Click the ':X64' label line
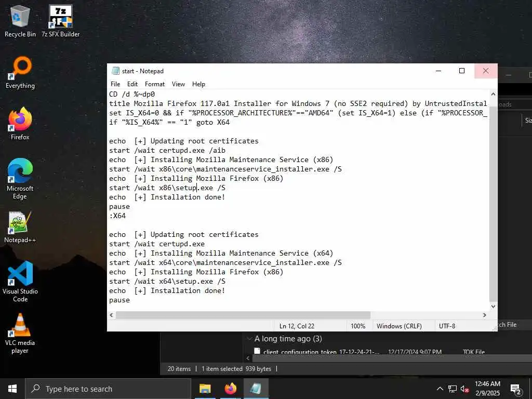 [117, 216]
